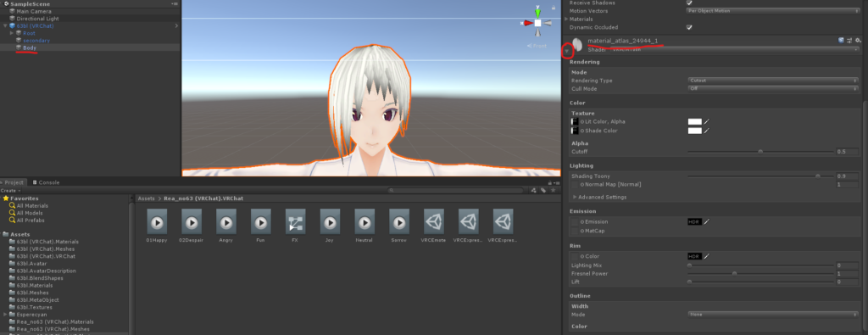
Task: Select the VRCEmote Unity asset
Action: pyautogui.click(x=433, y=222)
